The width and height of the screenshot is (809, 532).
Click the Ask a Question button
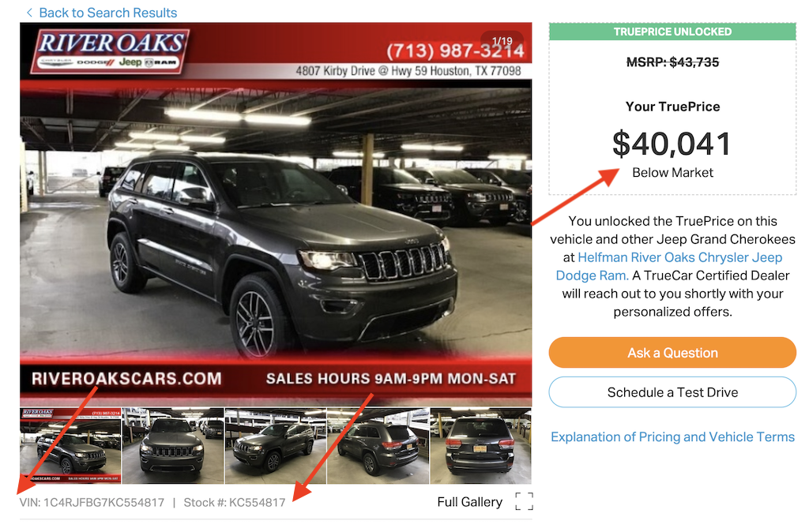(x=672, y=353)
